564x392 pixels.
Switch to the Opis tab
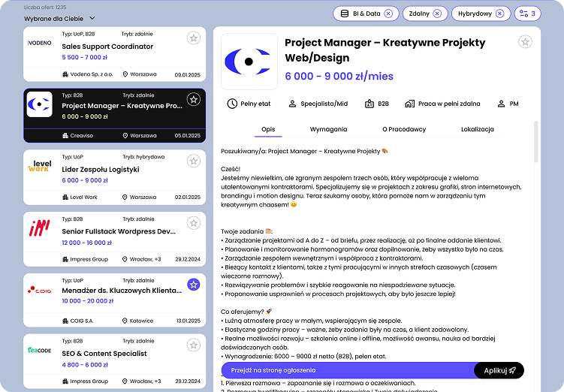(x=268, y=129)
